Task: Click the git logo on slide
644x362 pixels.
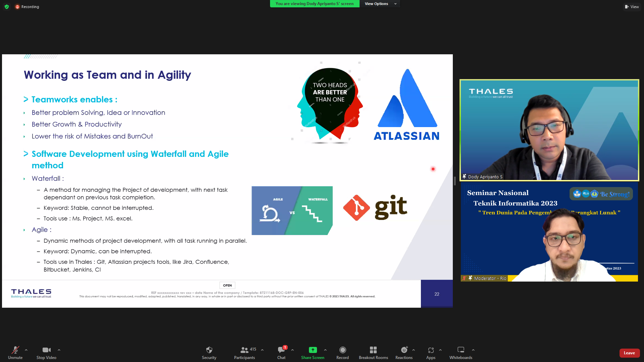Action: [x=375, y=207]
